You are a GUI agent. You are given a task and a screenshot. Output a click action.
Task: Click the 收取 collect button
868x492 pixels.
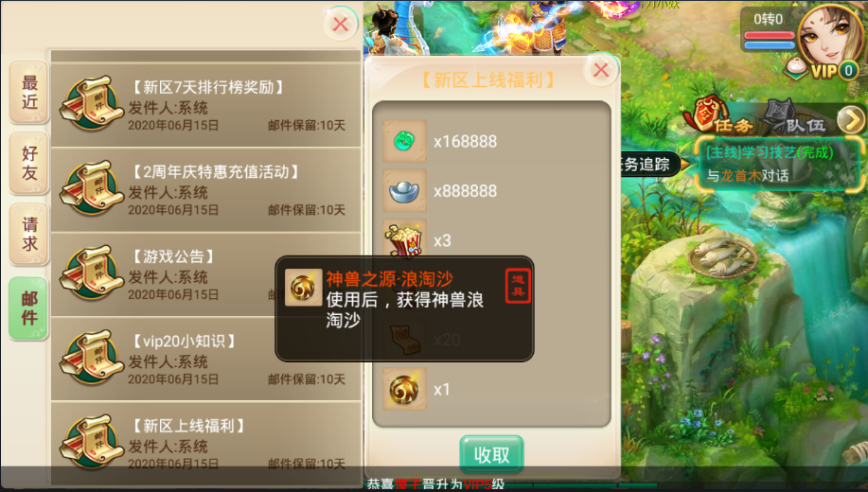[491, 455]
